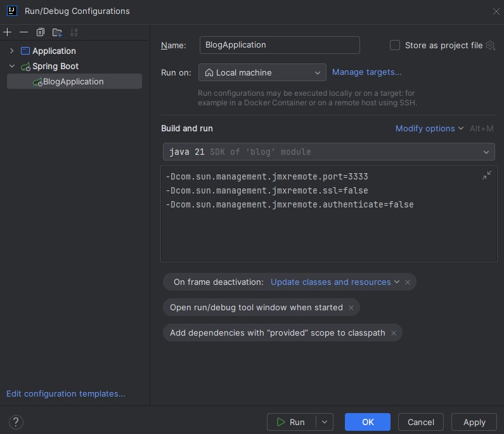Click the Manage targets link

point(366,72)
